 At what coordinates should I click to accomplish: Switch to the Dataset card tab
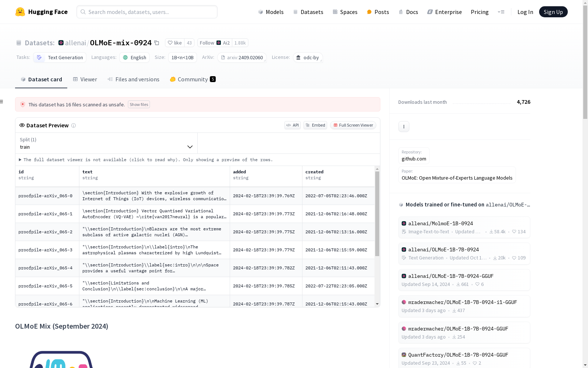tap(41, 79)
